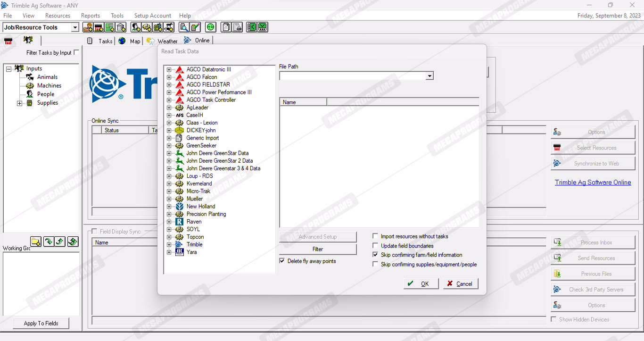Click the green curved down-arrow working group icon
This screenshot has width=644, height=341.
[49, 242]
